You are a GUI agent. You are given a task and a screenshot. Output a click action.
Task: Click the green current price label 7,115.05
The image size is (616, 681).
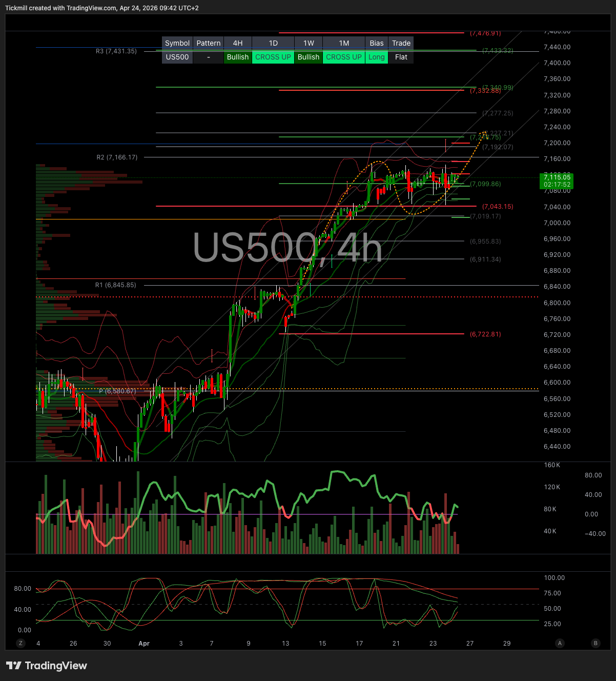(x=557, y=181)
